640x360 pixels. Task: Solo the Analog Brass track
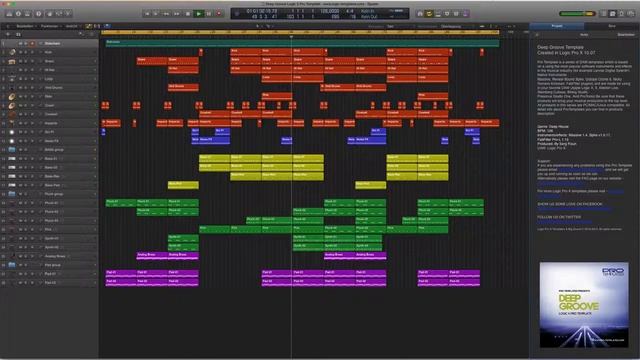(27, 256)
